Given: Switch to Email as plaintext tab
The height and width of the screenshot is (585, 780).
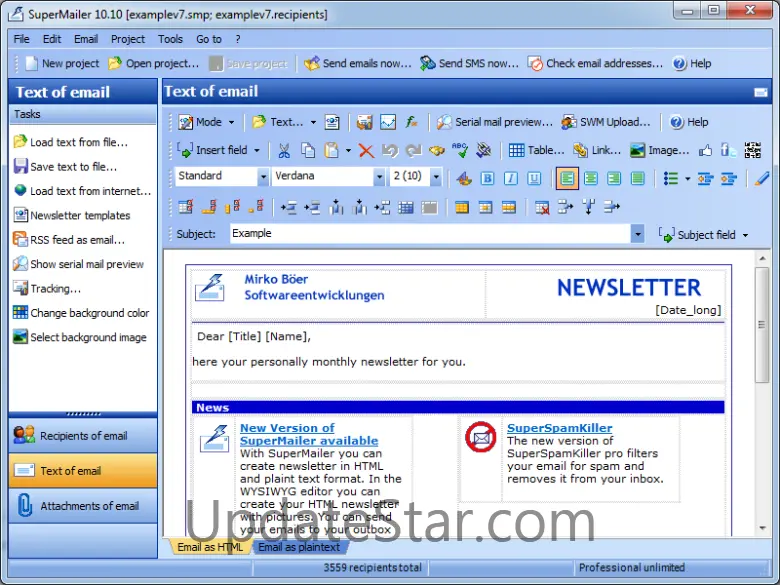Looking at the screenshot, I should (299, 547).
